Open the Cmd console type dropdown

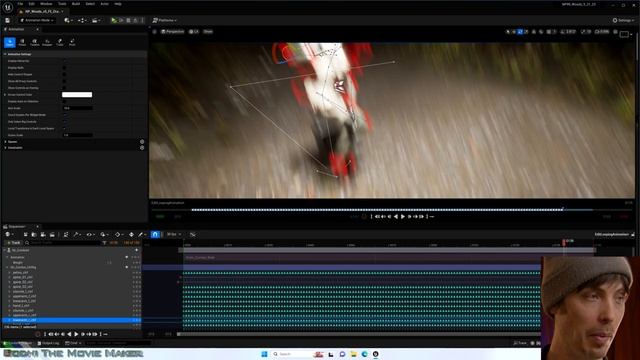[x=73, y=343]
